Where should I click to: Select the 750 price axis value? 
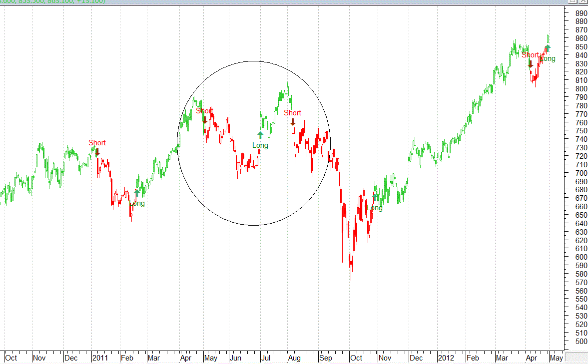(581, 131)
